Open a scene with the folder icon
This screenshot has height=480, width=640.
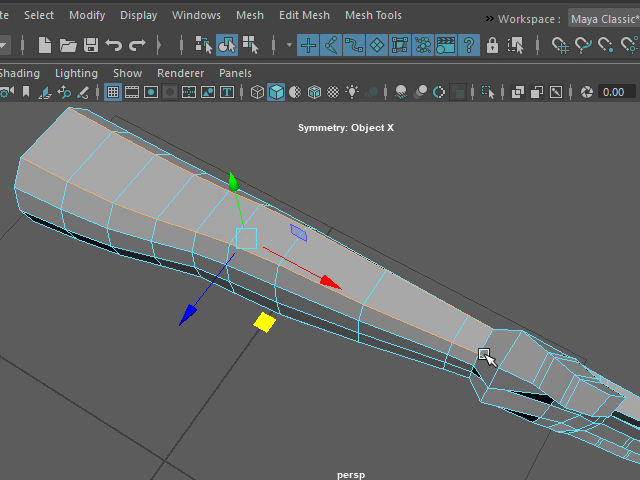(x=68, y=45)
